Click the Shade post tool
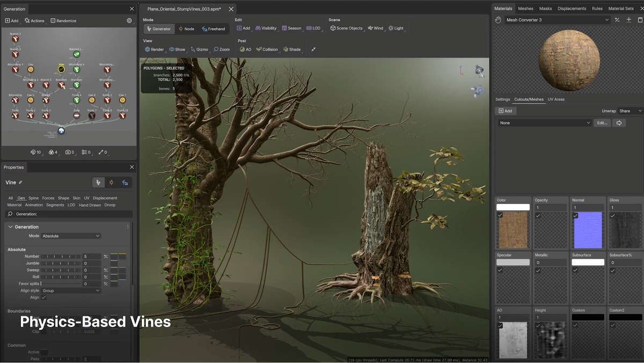Image resolution: width=644 pixels, height=363 pixels. [x=291, y=49]
